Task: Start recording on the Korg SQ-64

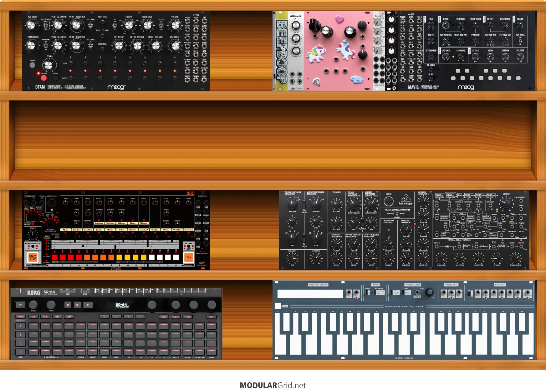Action: point(68,305)
